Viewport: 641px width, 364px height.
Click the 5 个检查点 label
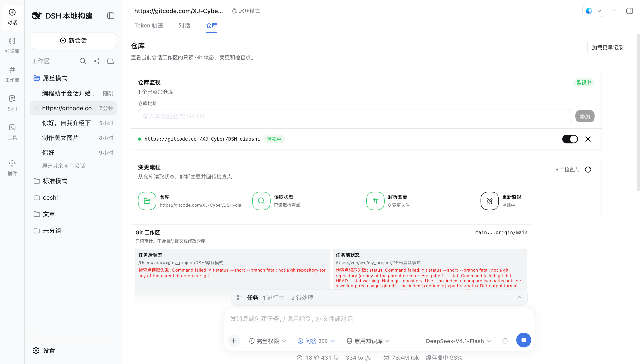(567, 170)
